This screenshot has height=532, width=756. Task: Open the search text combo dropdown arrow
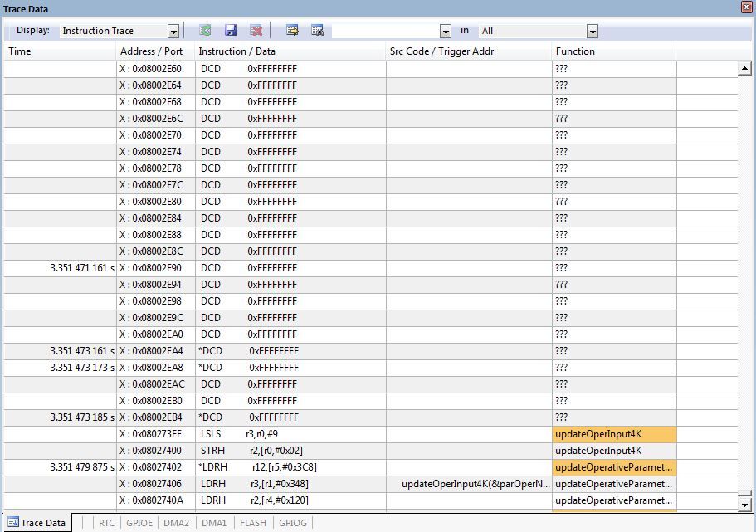[x=446, y=32]
